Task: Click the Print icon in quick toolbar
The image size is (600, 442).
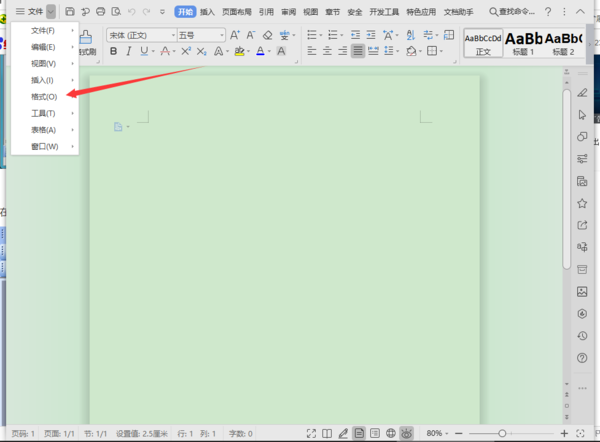Action: (x=100, y=11)
